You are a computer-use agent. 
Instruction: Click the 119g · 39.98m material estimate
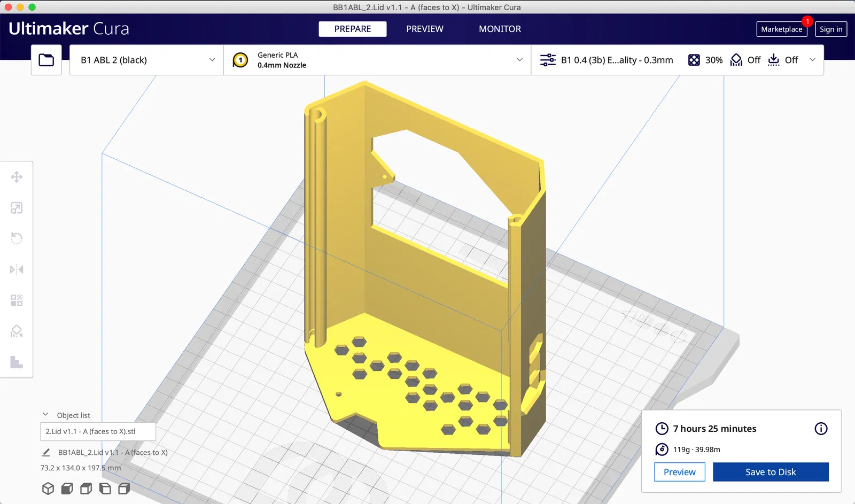click(696, 449)
